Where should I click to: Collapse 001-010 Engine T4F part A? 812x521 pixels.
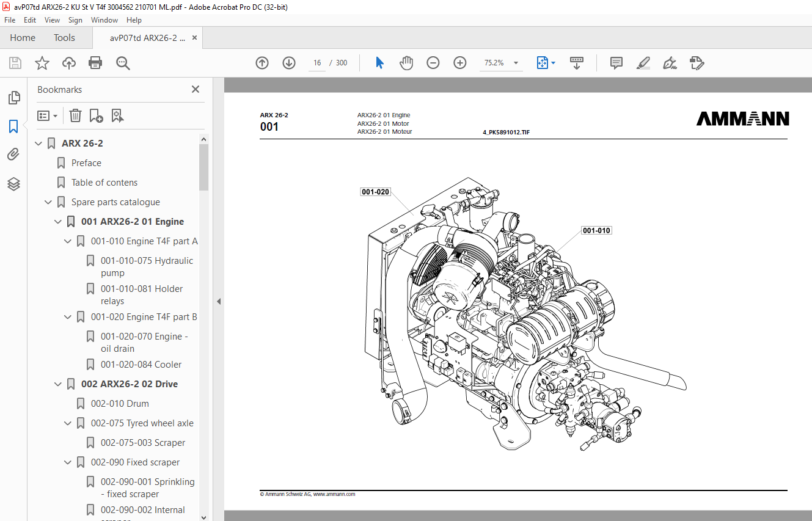pyautogui.click(x=68, y=241)
